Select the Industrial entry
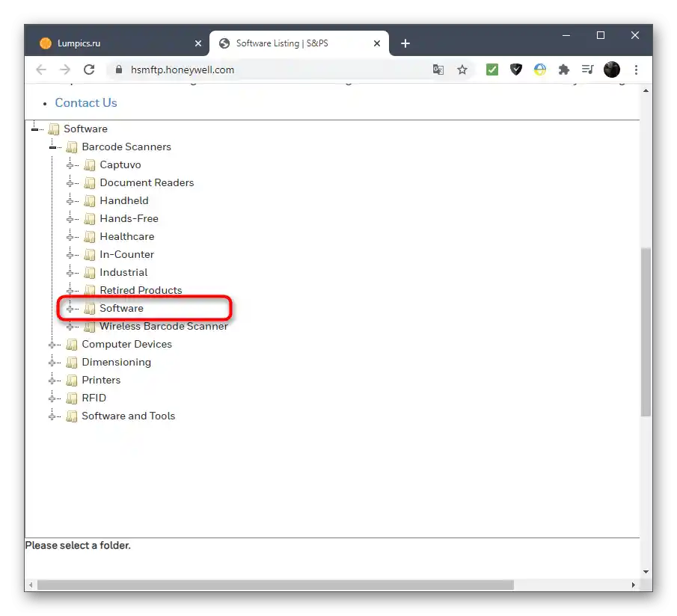677x616 pixels. [x=123, y=272]
